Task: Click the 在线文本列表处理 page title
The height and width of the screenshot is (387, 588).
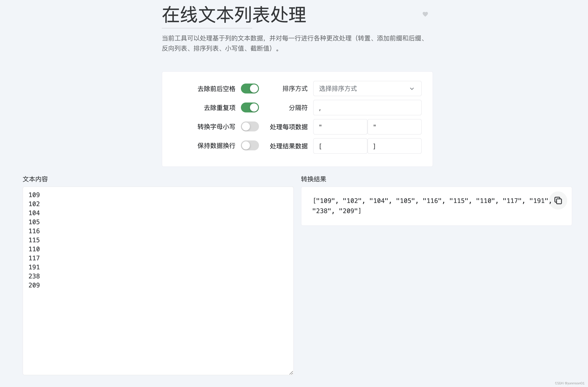Action: tap(234, 15)
